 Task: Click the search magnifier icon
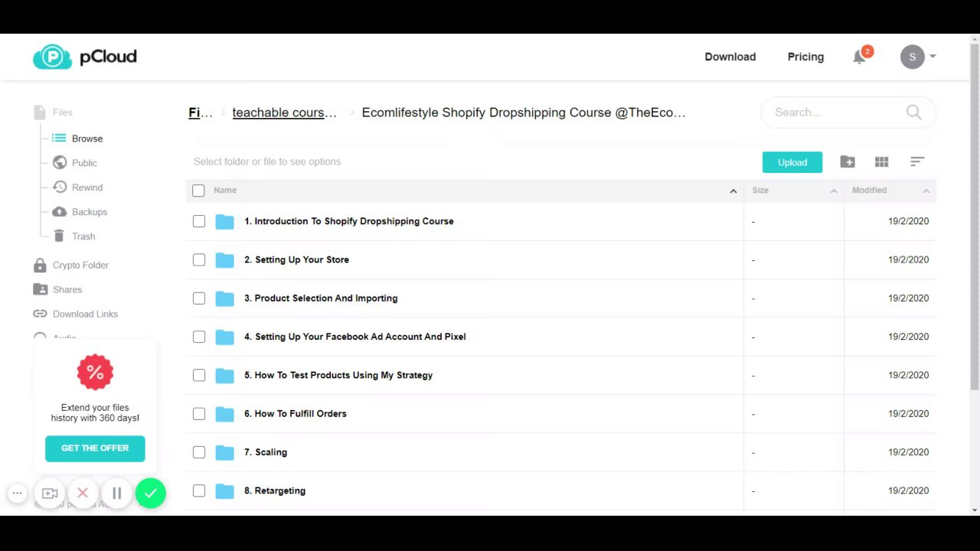tap(913, 112)
